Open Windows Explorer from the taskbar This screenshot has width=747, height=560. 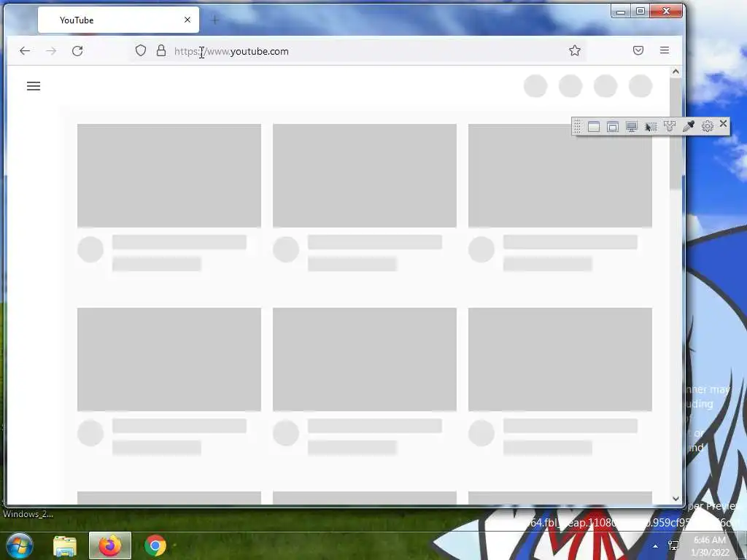click(65, 546)
